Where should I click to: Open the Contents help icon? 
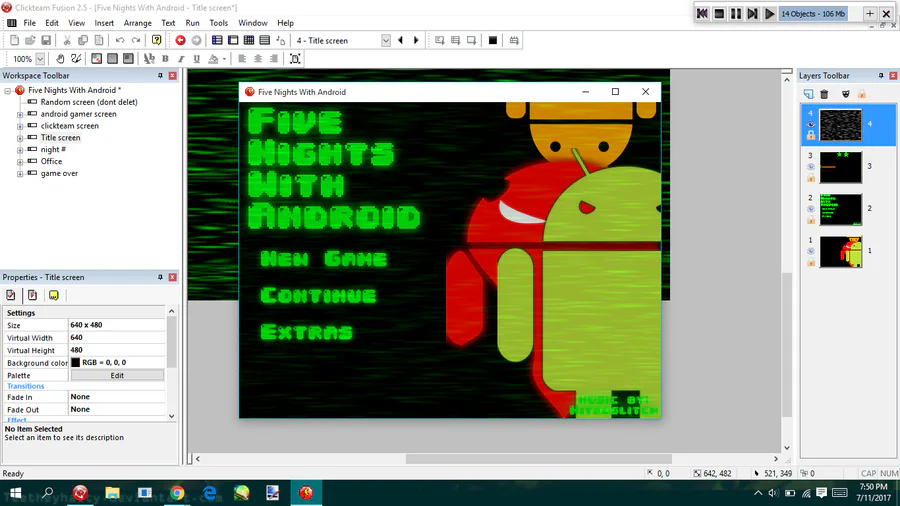pos(157,40)
